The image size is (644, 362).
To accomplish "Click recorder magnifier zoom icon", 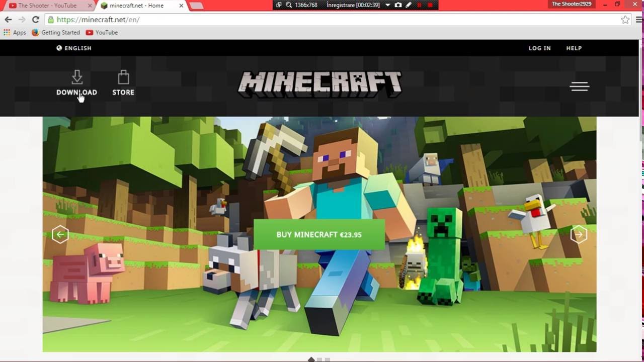I will pyautogui.click(x=289, y=5).
